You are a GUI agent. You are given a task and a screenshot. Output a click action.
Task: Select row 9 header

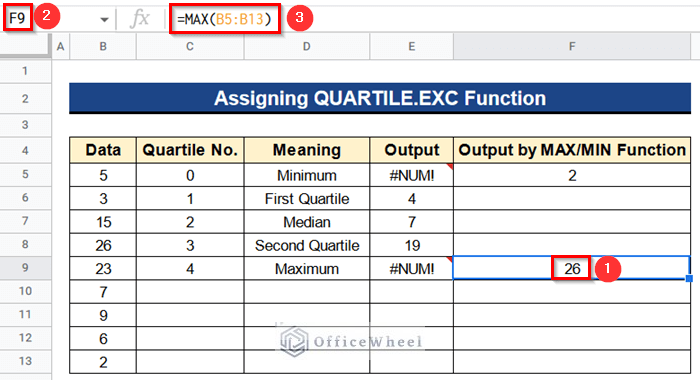25,268
